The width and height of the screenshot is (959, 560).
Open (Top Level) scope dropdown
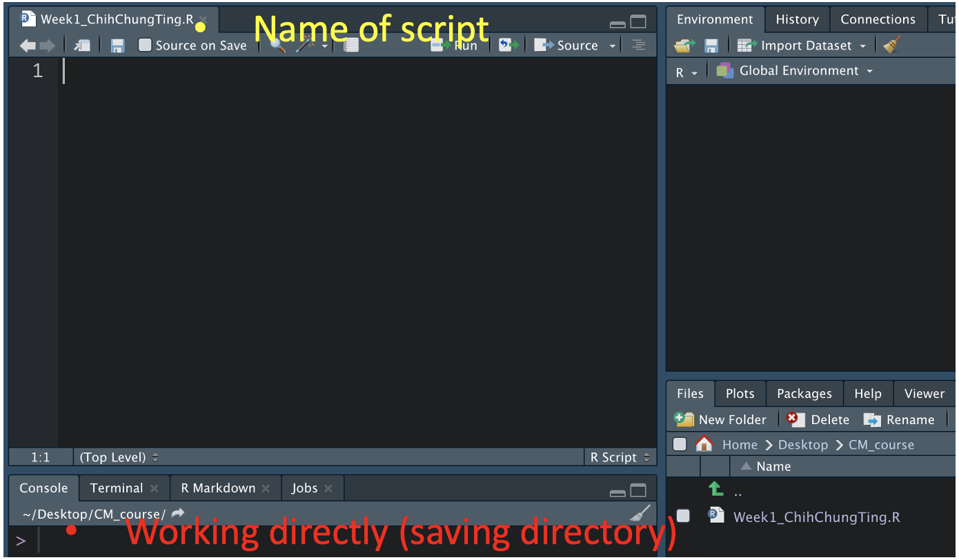119,457
